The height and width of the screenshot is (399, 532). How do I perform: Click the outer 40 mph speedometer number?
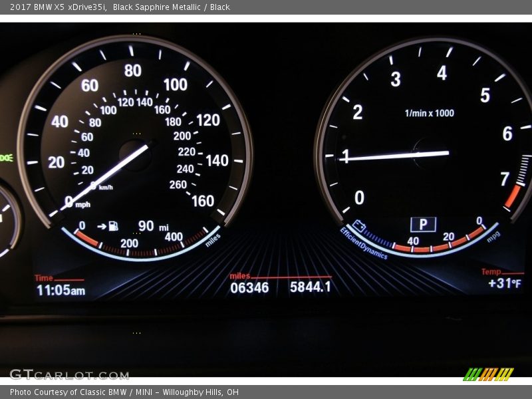60,122
